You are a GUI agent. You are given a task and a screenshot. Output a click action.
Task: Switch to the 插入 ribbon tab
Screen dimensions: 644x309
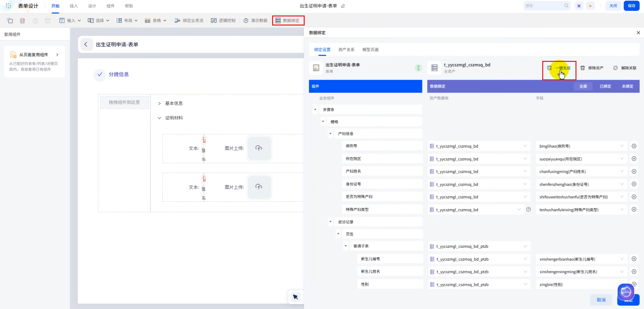[74, 6]
